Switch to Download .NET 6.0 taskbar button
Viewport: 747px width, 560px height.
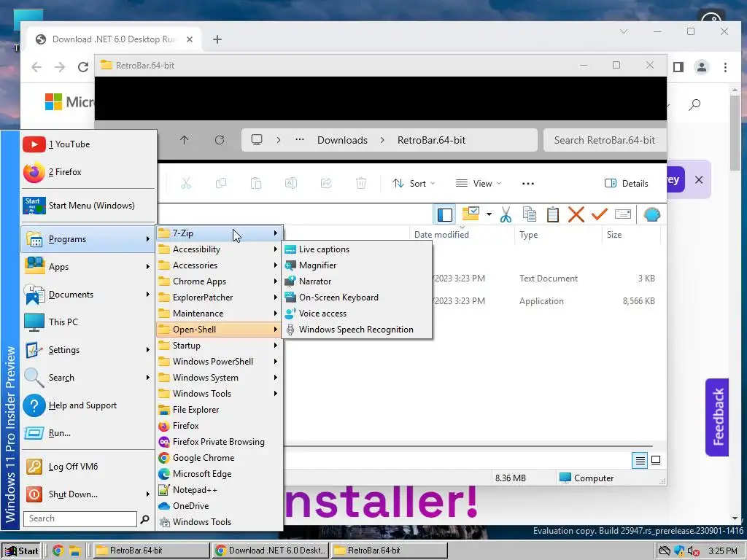(x=271, y=551)
